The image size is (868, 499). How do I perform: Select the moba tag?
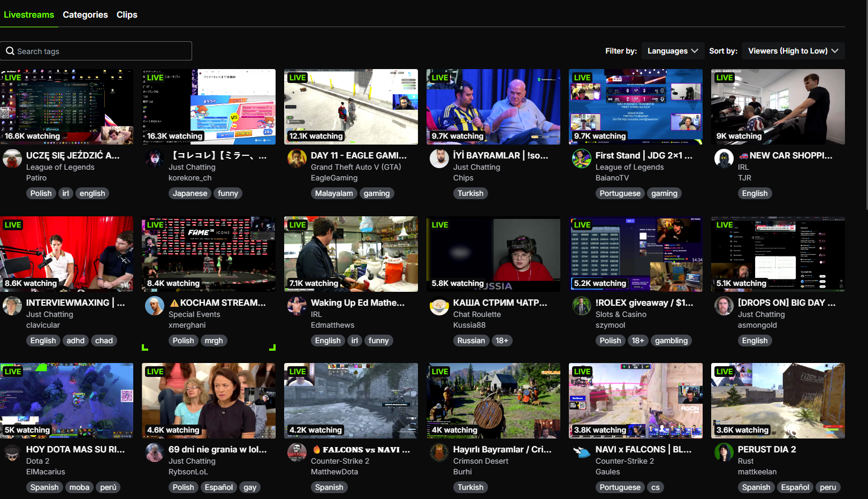click(79, 487)
